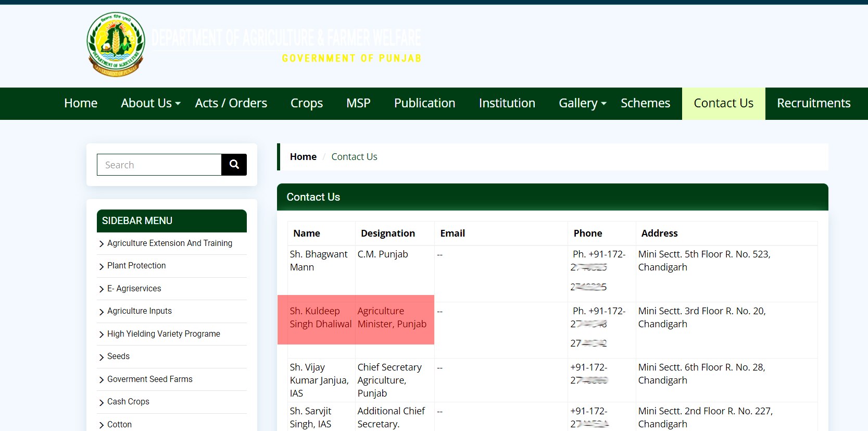Click the Contact Us breadcrumb link
The width and height of the screenshot is (868, 431).
pyautogui.click(x=354, y=157)
